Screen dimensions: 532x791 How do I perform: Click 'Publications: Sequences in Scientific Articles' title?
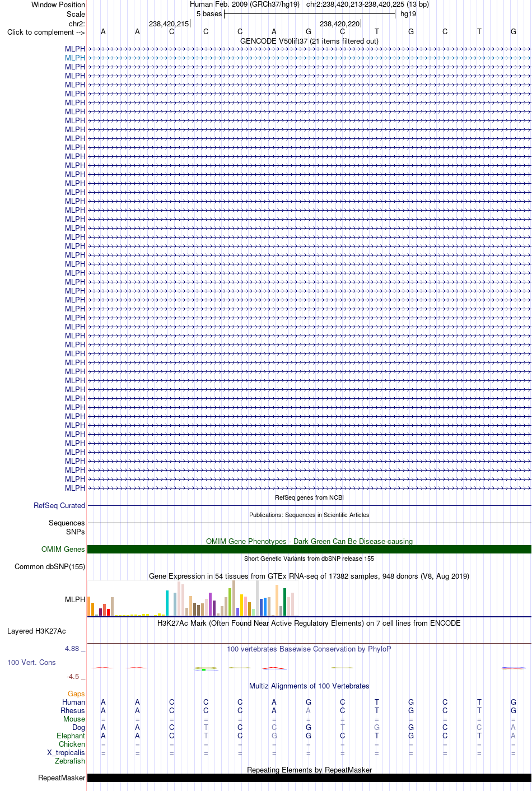[x=309, y=515]
